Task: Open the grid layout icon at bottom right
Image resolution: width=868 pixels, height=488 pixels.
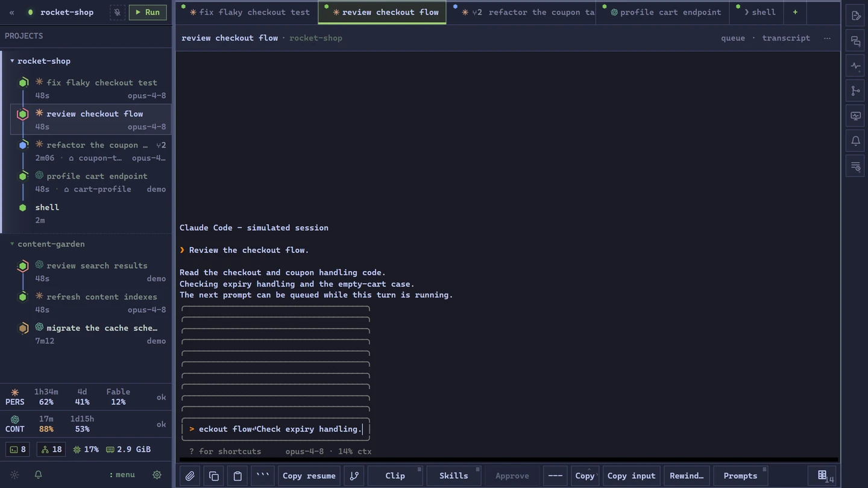Action: tap(822, 475)
